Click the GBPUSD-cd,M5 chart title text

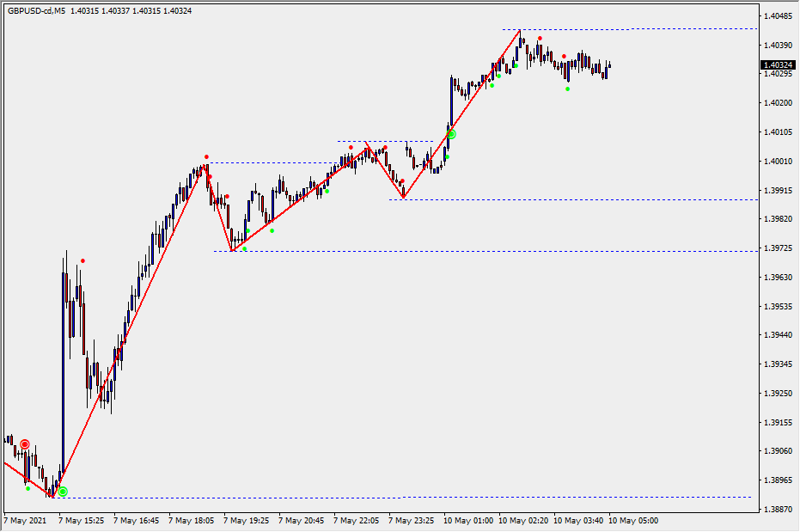(36, 11)
